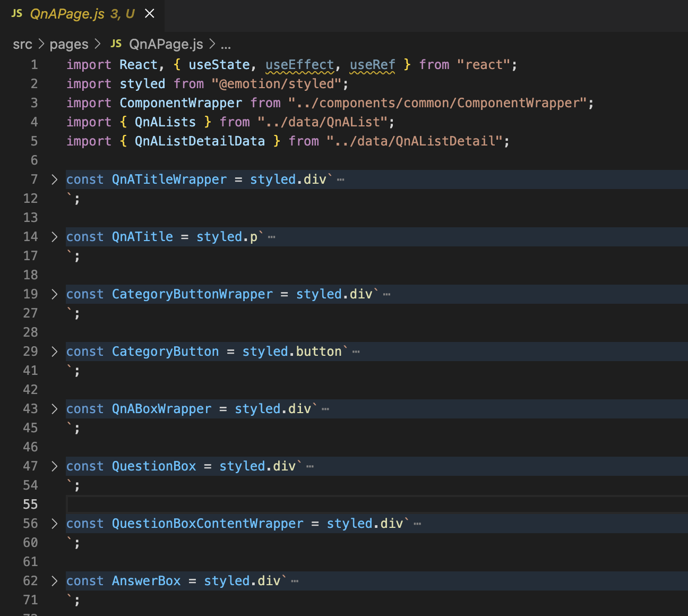This screenshot has height=616, width=688.
Task: Click the underlined useRef import
Action: coord(373,65)
